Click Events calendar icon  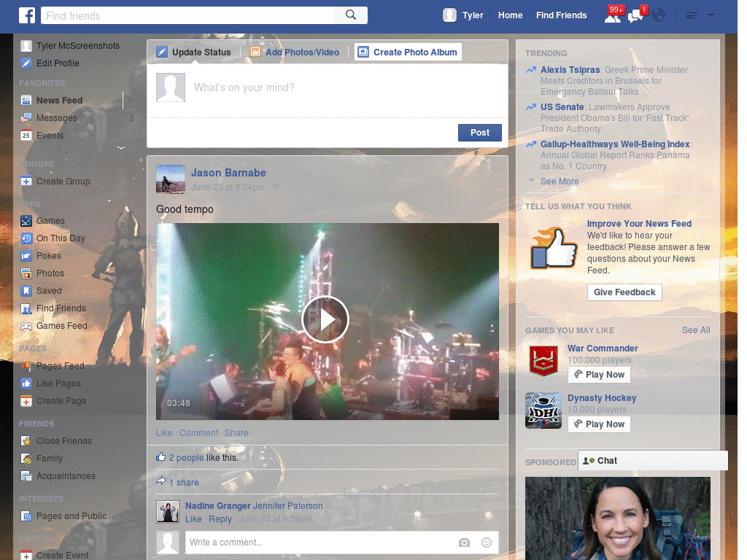26,135
